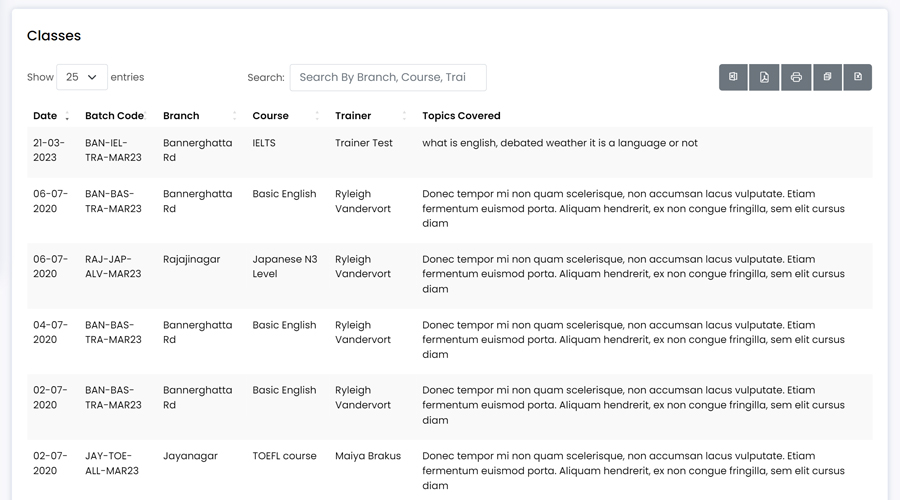Click the Batch Code column header

114,116
